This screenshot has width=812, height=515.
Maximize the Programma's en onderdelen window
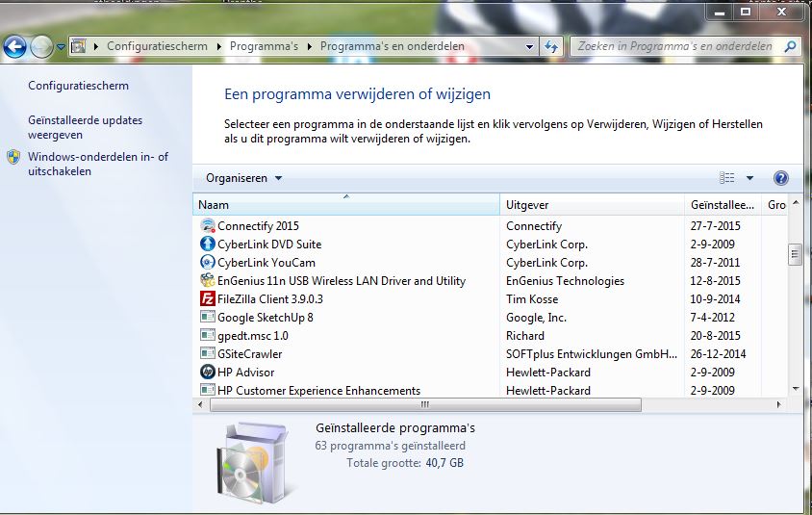pyautogui.click(x=746, y=13)
